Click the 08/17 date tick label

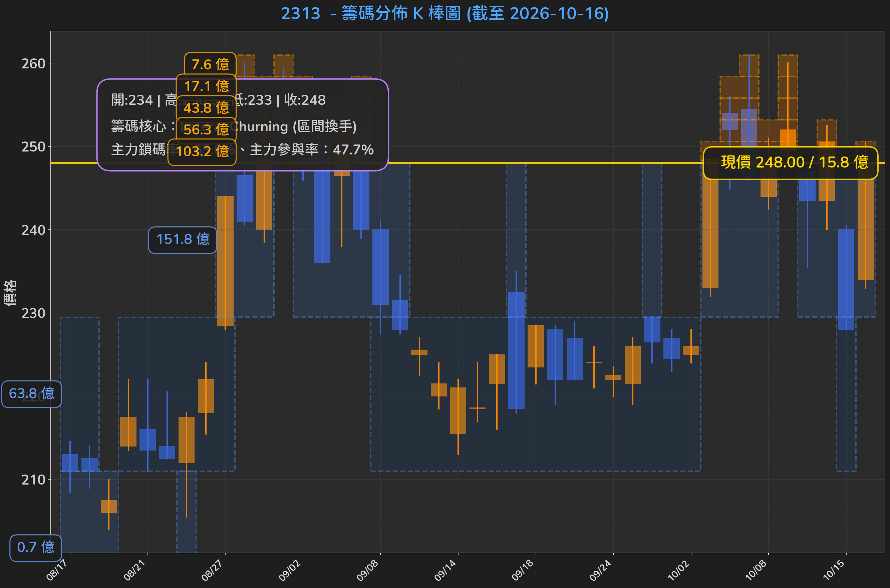pos(57,570)
